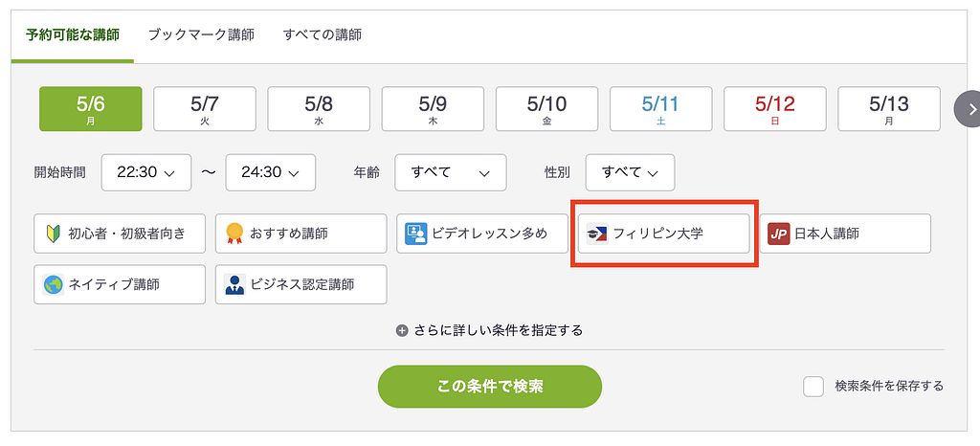980x446 pixels.
Task: Open the 24:30 end time dropdown
Action: click(x=270, y=173)
